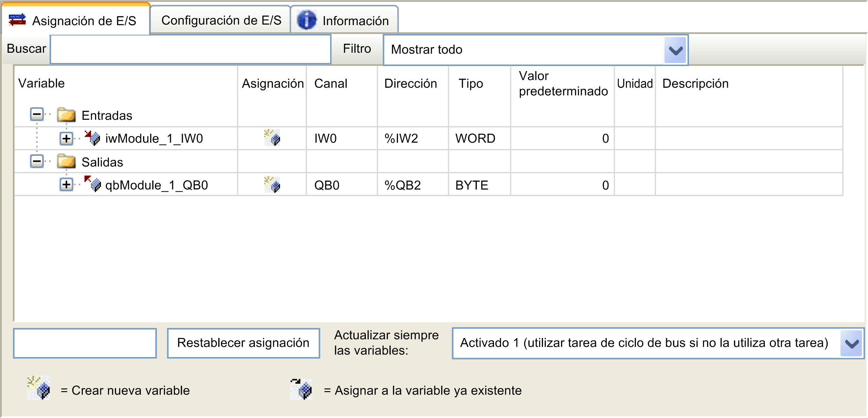Click the Salidas folder icon
This screenshot has width=868, height=418.
tap(66, 162)
